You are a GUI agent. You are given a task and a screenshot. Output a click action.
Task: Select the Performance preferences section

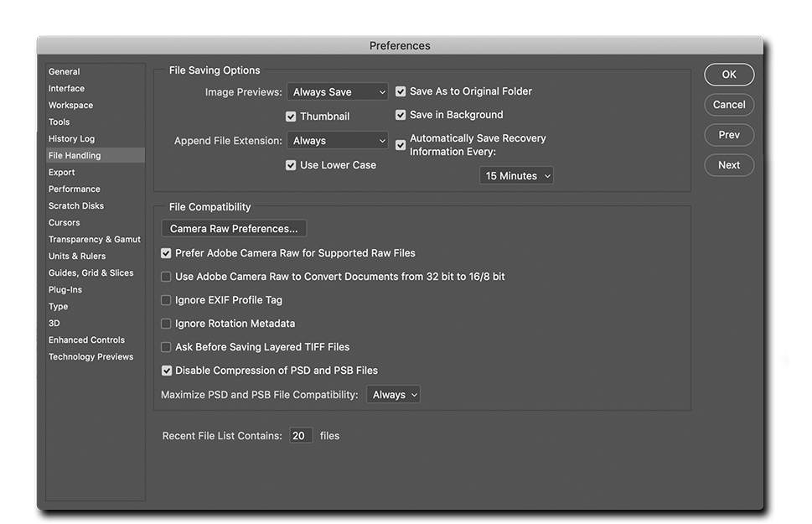(x=75, y=189)
